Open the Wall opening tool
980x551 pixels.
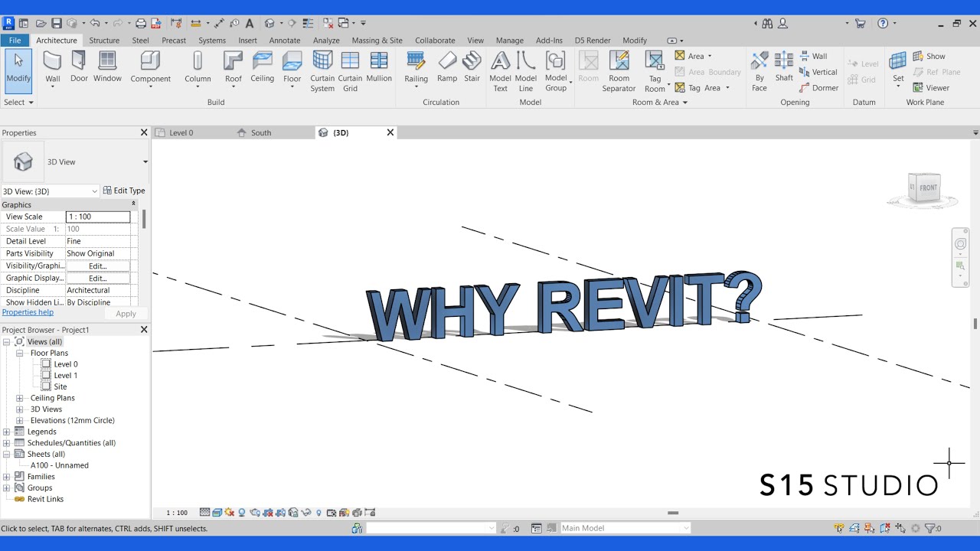click(812, 56)
